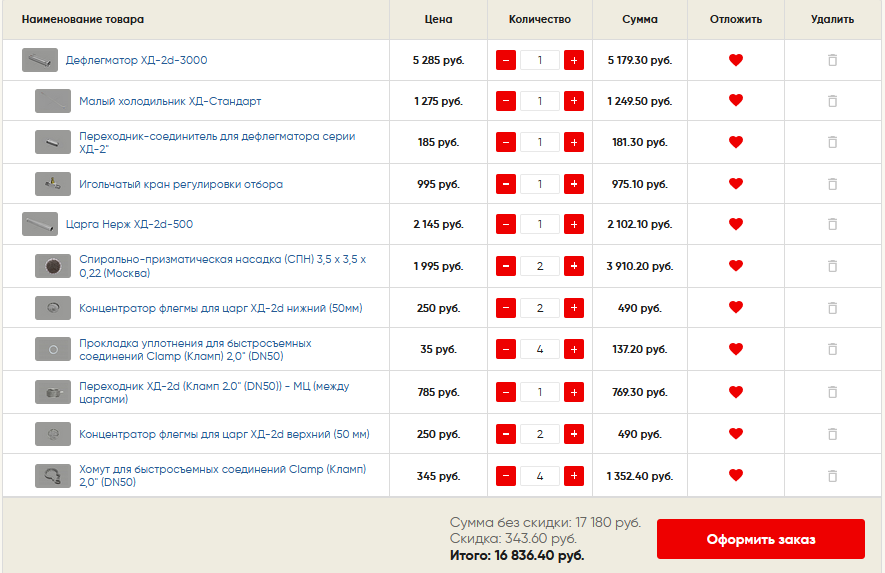The height and width of the screenshot is (573, 885).
Task: Open Хомут для быстросъемных соединений link
Action: [222, 476]
